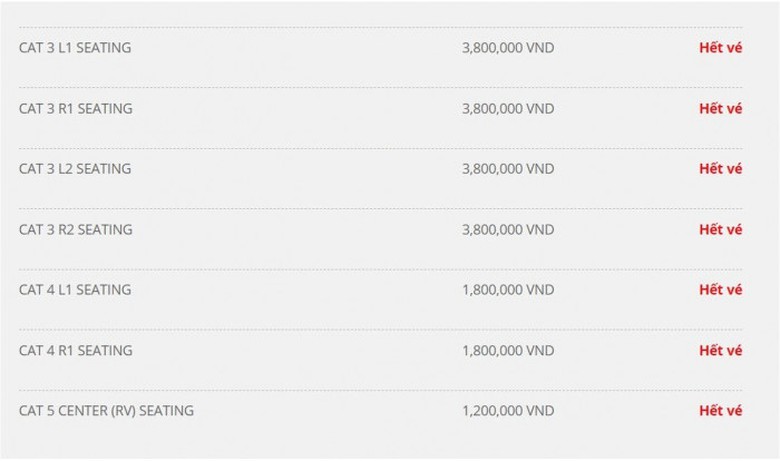Image resolution: width=780 pixels, height=461 pixels.
Task: Click the 3,800,000 VND price of CAT 3 R2
Action: point(508,229)
